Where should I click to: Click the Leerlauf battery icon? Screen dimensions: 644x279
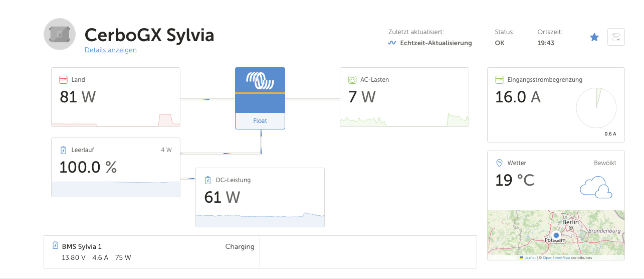[64, 150]
